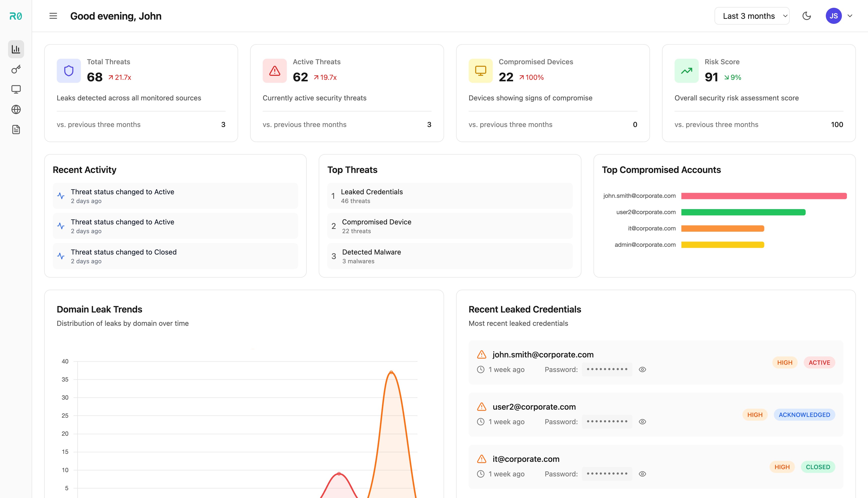This screenshot has width=868, height=498.
Task: Click the green user2@corporate.com bar
Action: click(743, 212)
